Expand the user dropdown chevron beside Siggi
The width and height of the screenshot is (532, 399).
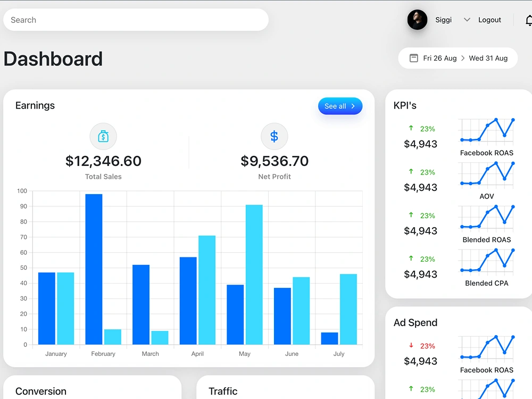(x=467, y=20)
